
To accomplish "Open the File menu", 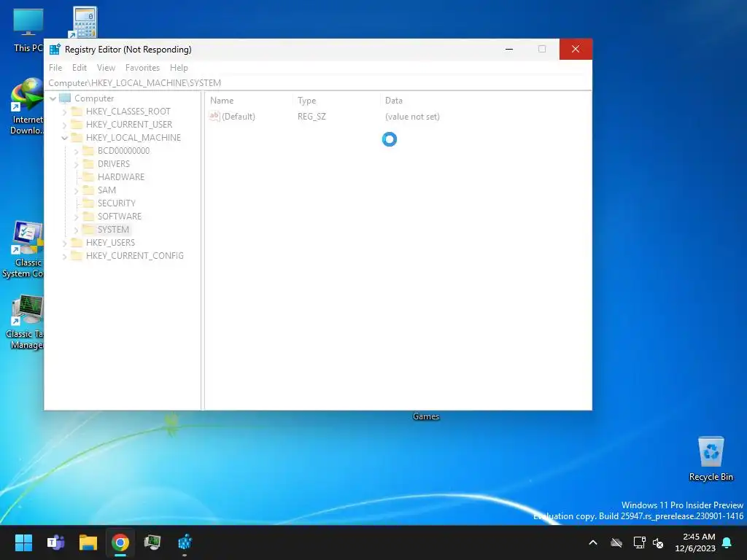I will pos(55,68).
